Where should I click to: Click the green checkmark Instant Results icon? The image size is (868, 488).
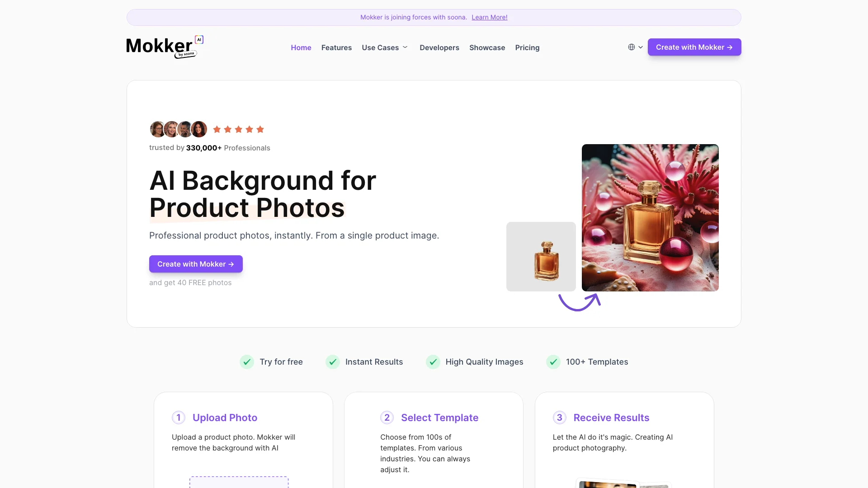(333, 361)
